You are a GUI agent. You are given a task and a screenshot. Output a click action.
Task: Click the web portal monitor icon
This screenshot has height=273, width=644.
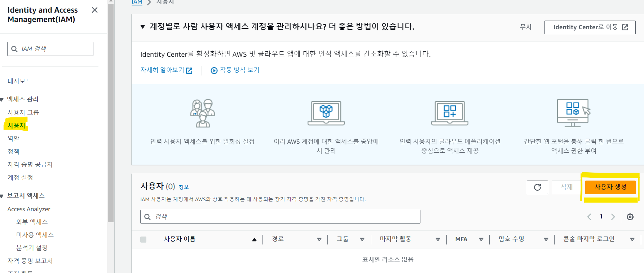pyautogui.click(x=573, y=113)
